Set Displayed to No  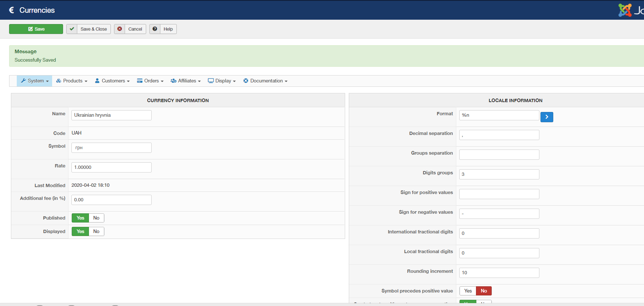[x=96, y=232]
